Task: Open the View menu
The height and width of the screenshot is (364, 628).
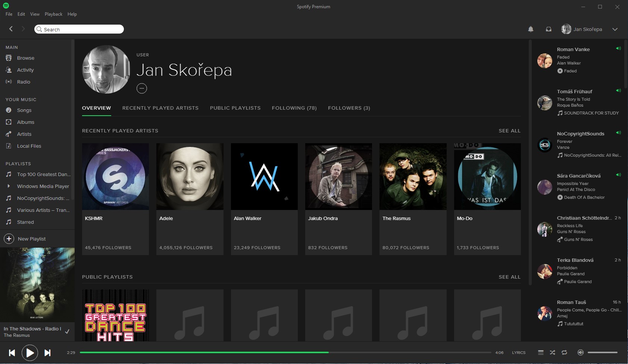Action: click(35, 14)
